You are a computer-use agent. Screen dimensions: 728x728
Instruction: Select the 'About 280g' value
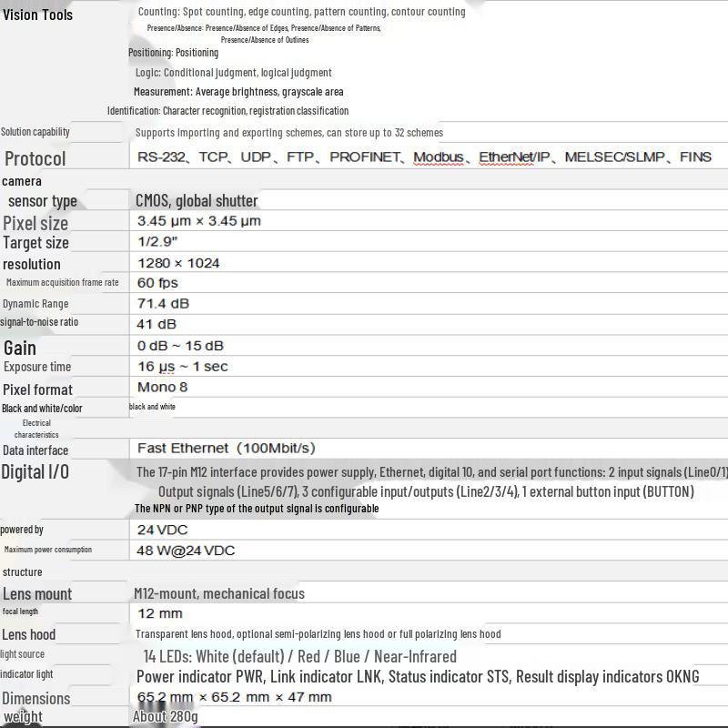pyautogui.click(x=166, y=716)
